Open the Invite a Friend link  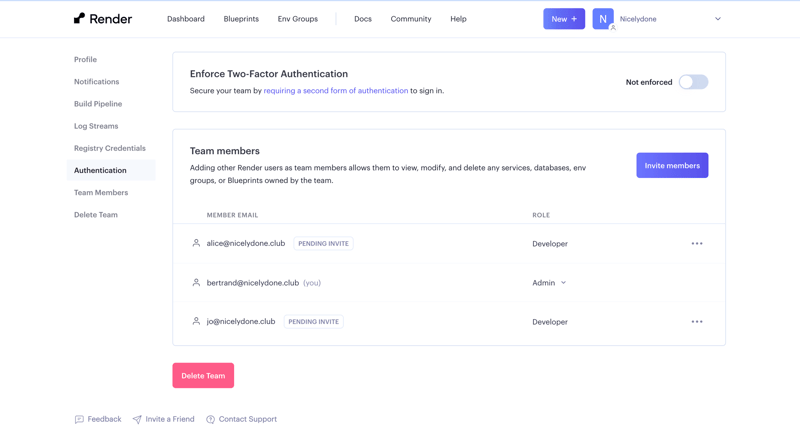[170, 419]
